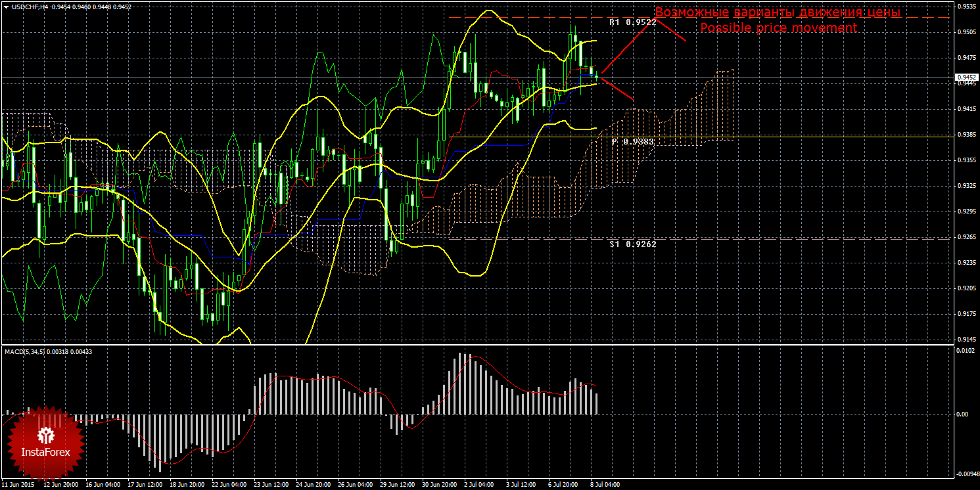Click the red 'Possible price movement' annotation
The height and width of the screenshot is (490, 980).
click(778, 28)
